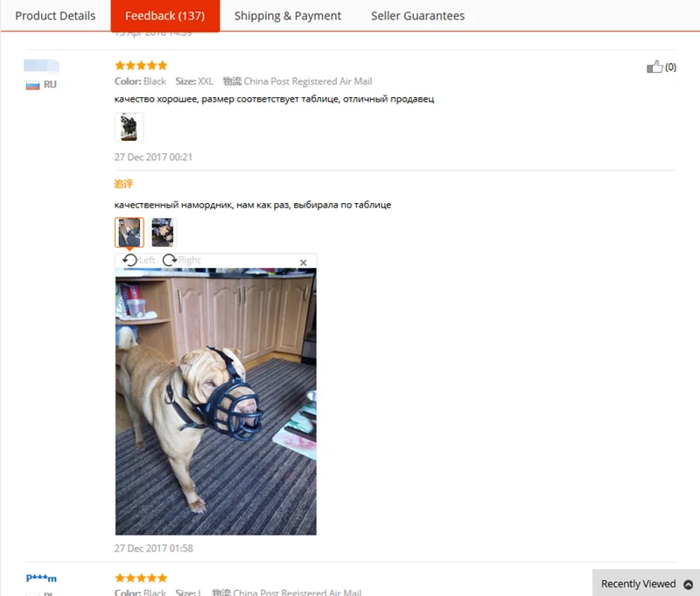This screenshot has width=700, height=596.
Task: Click the thumbs-up helpful icon
Action: 654,67
